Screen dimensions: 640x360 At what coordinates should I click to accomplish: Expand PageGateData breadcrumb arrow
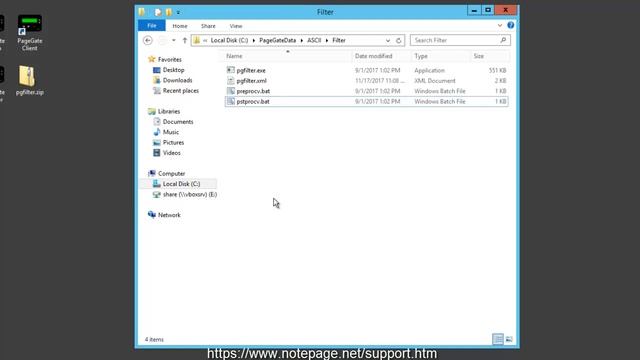[x=302, y=40]
